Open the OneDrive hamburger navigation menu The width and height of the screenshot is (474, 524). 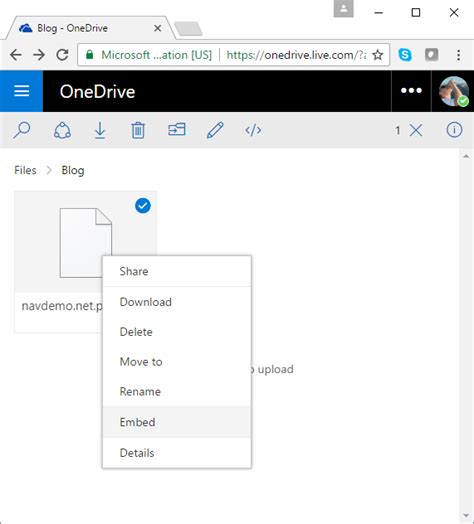click(21, 91)
